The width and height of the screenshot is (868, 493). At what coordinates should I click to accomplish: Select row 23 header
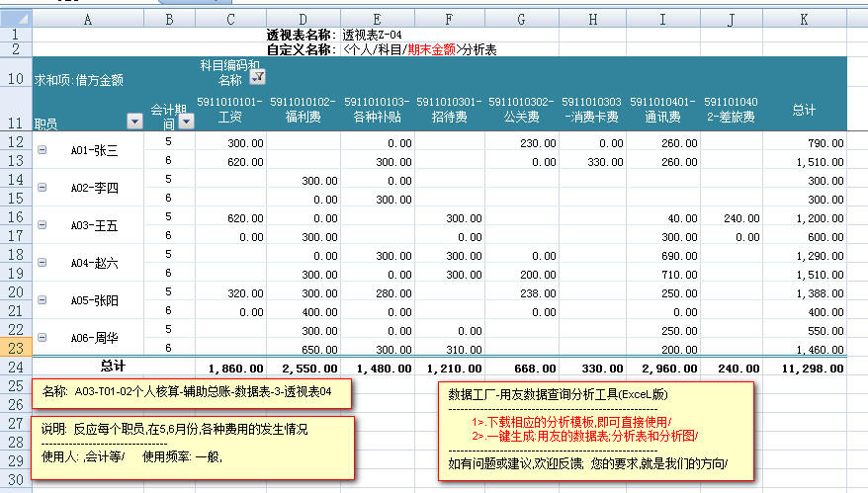point(16,348)
